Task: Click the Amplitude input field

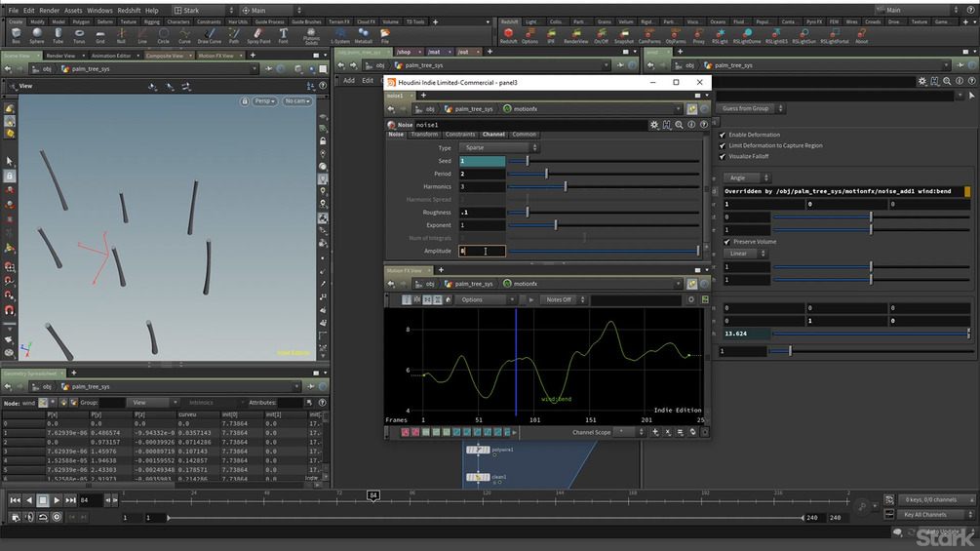Action: 482,252
